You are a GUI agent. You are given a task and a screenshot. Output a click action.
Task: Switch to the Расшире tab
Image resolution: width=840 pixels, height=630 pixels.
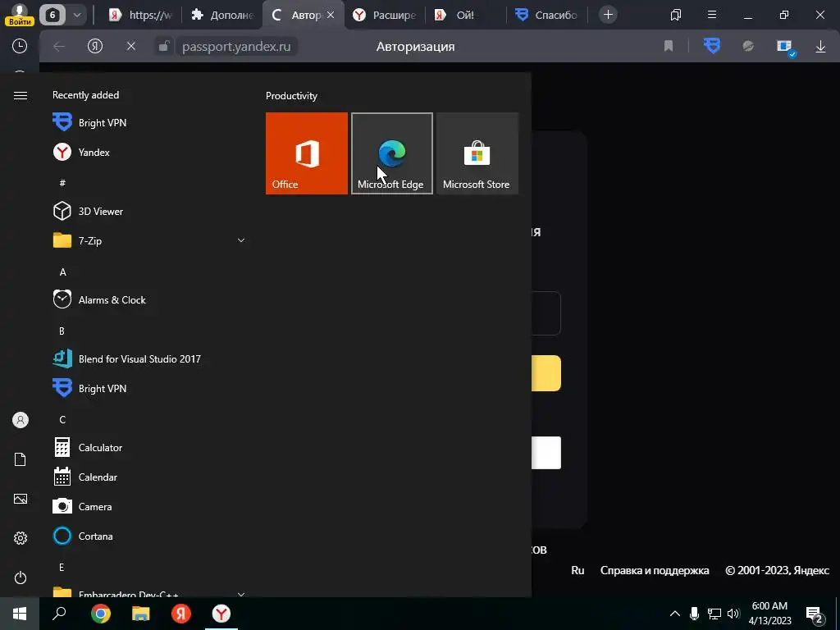pyautogui.click(x=384, y=15)
